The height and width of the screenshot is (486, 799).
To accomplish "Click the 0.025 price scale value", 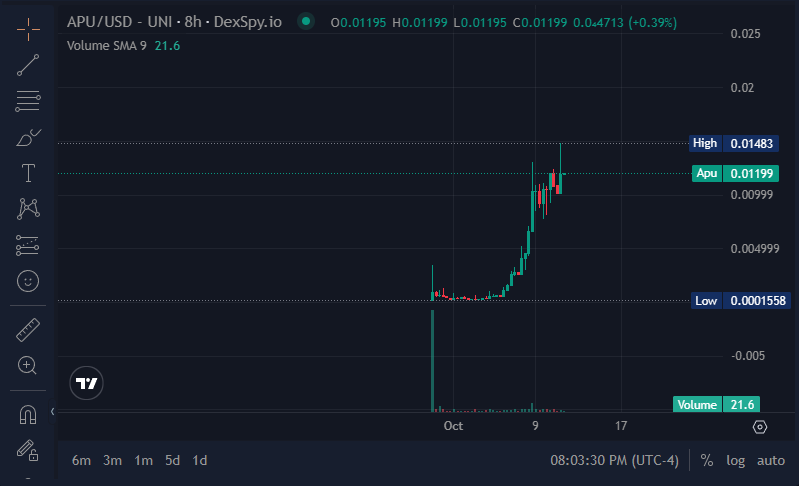I will (x=745, y=34).
